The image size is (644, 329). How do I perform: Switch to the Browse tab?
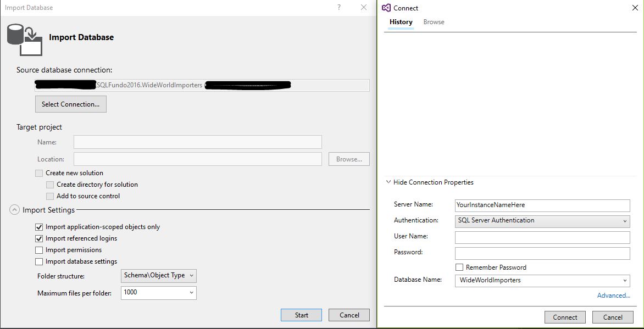(x=434, y=22)
